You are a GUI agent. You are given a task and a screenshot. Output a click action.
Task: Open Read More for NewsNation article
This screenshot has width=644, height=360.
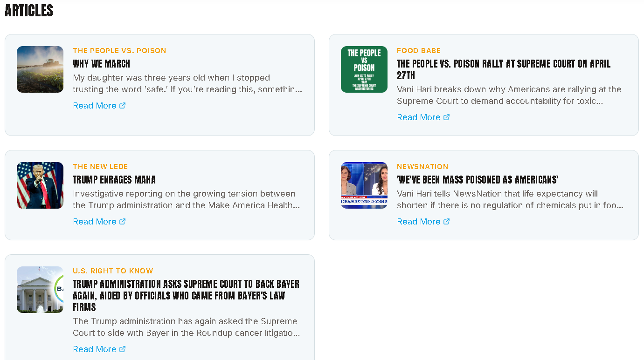[419, 222]
